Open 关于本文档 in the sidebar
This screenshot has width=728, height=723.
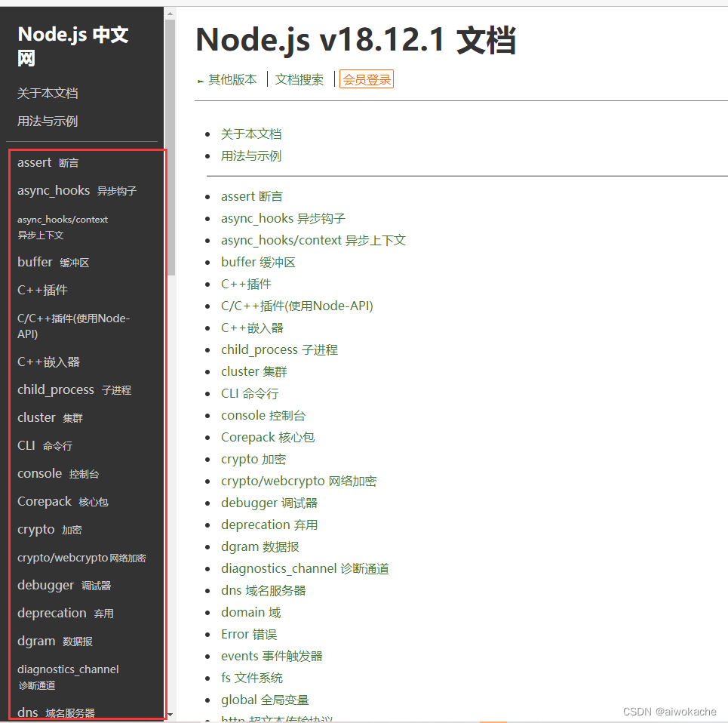pyautogui.click(x=48, y=94)
